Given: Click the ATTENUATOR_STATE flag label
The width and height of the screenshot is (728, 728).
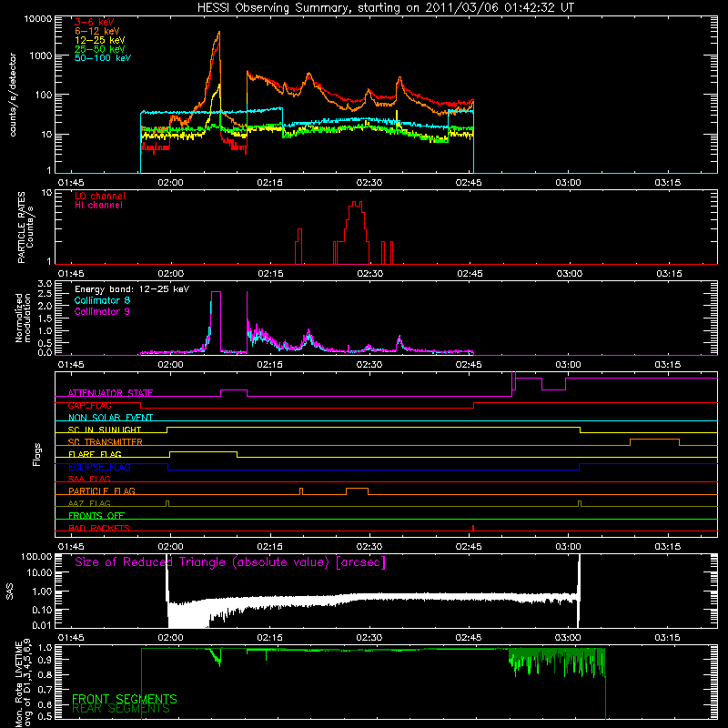Looking at the screenshot, I should [x=110, y=393].
